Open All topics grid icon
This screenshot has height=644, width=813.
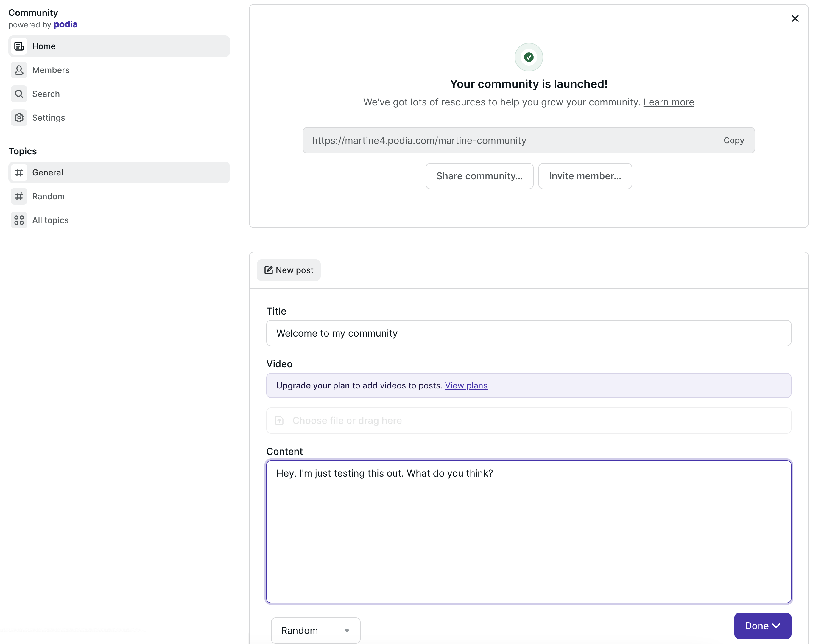[19, 220]
